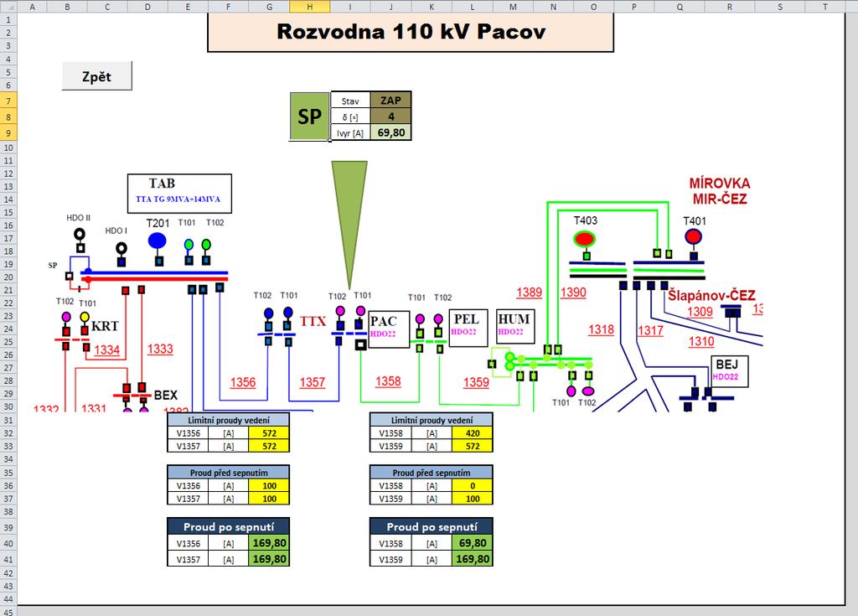858x616 pixels.
Task: Click left Proud po sepnutí header
Action: coord(228,527)
